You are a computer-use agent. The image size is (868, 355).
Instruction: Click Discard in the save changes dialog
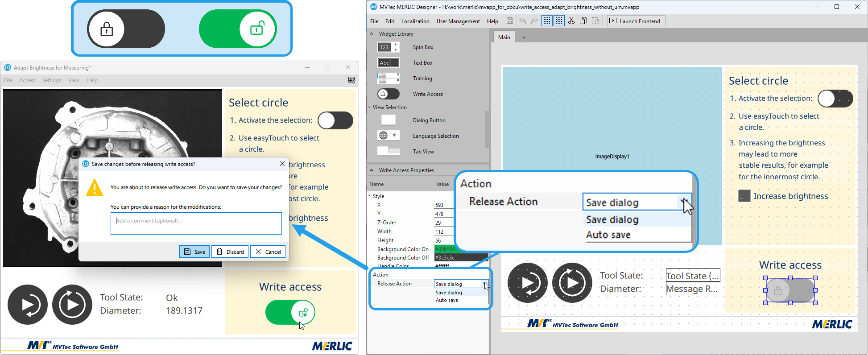[x=230, y=252]
